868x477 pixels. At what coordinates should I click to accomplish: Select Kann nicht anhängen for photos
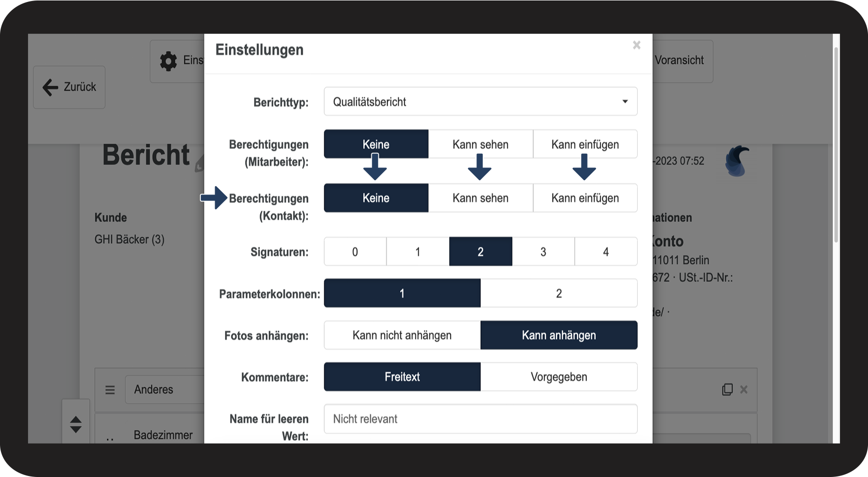click(x=402, y=336)
